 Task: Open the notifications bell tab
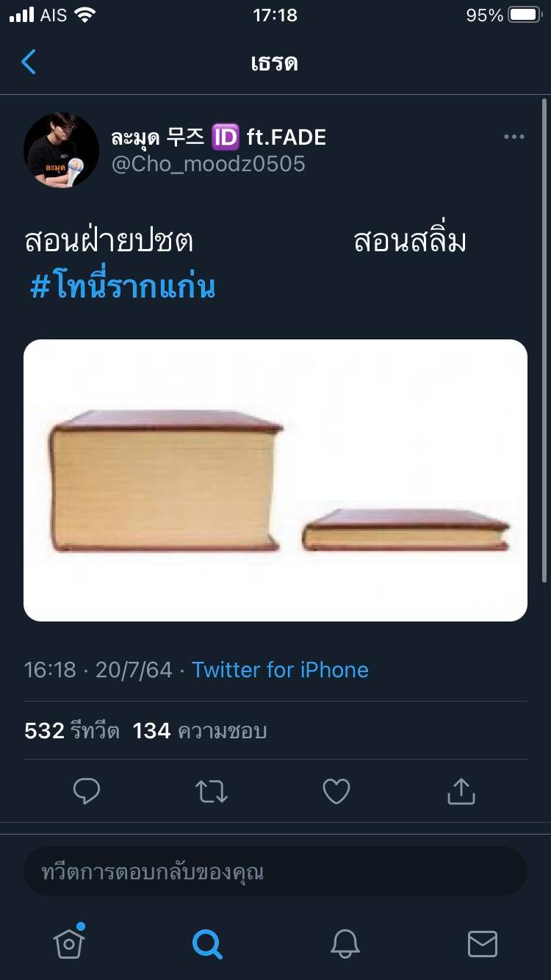click(x=345, y=943)
